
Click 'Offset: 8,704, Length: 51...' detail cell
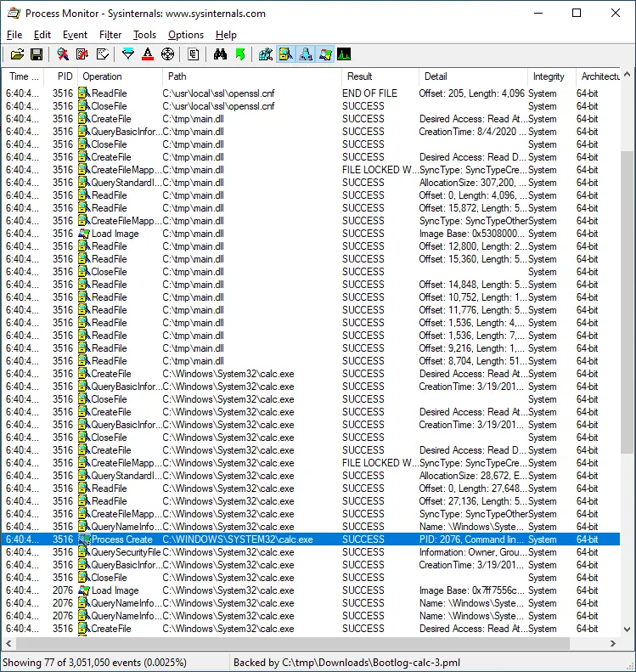(x=473, y=361)
